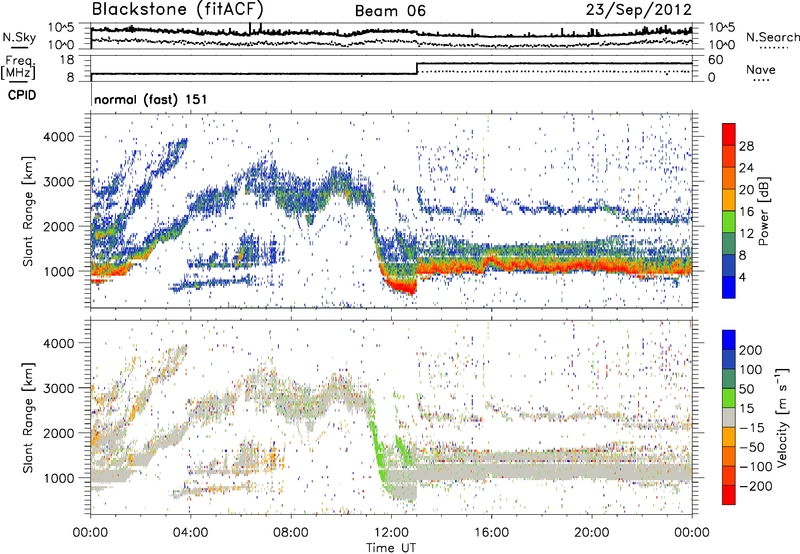The image size is (800, 554).
Task: Click the '28' power colorbar tick label
Action: (x=746, y=146)
